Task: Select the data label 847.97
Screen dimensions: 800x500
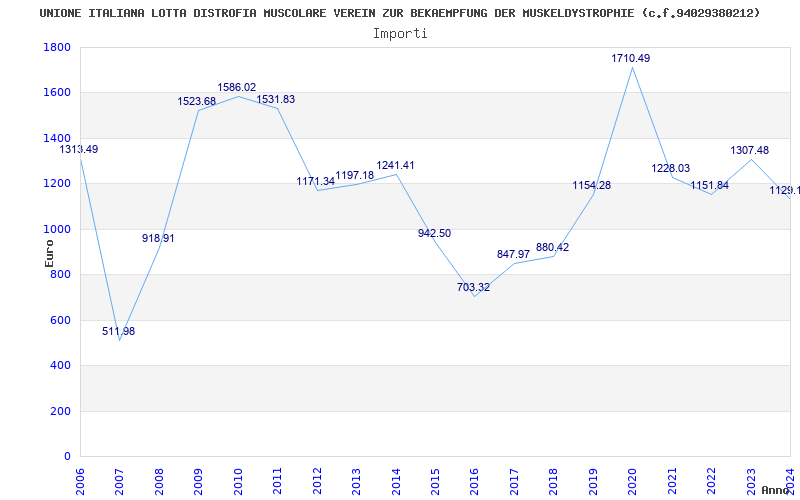Action: point(513,254)
